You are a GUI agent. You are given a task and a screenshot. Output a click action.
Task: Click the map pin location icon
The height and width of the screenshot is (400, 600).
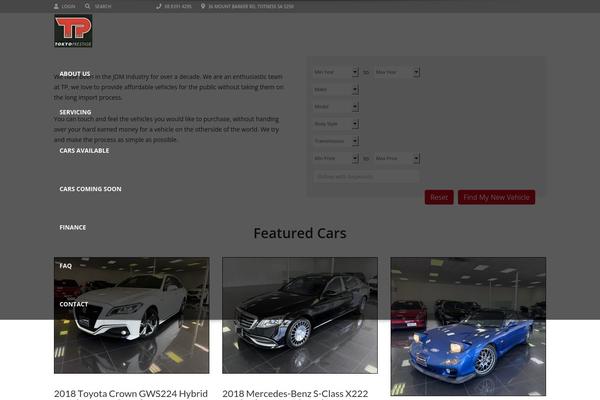(x=203, y=6)
